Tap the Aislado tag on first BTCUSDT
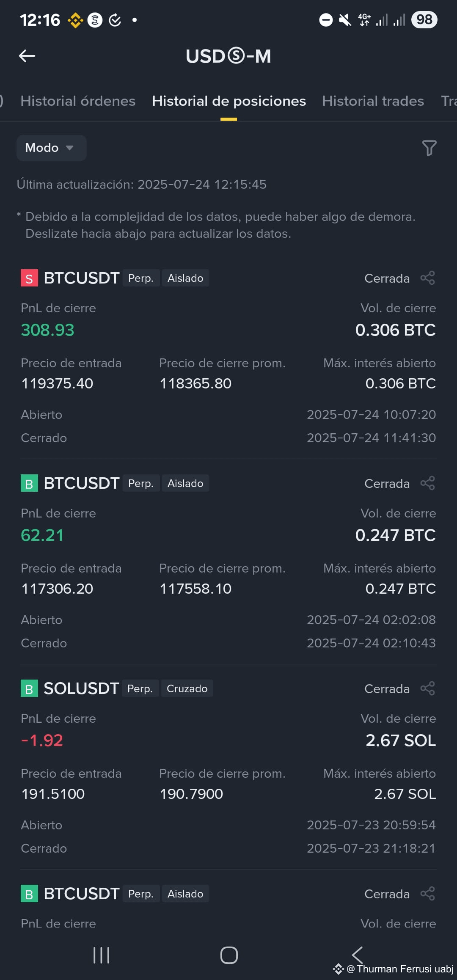Image resolution: width=457 pixels, height=980 pixels. 185,278
